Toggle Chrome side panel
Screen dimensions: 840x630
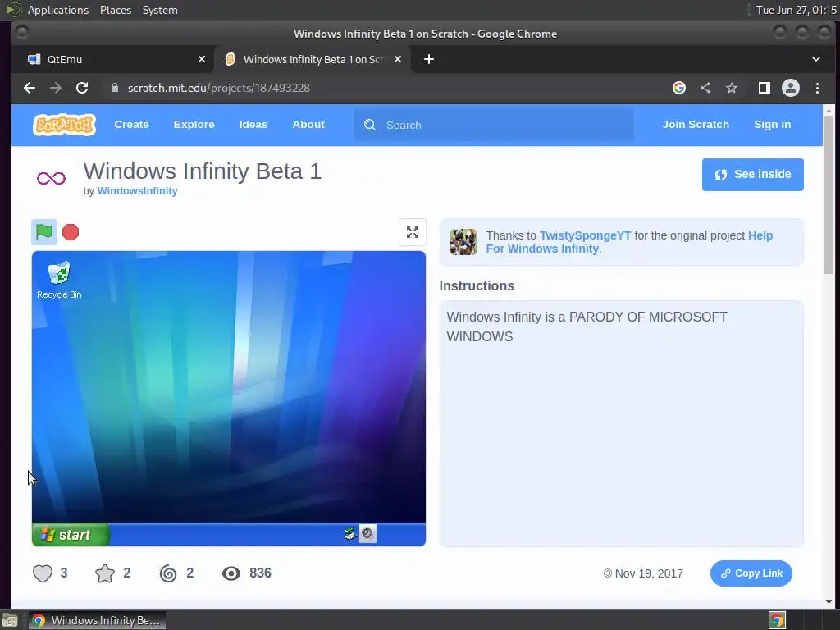765,88
